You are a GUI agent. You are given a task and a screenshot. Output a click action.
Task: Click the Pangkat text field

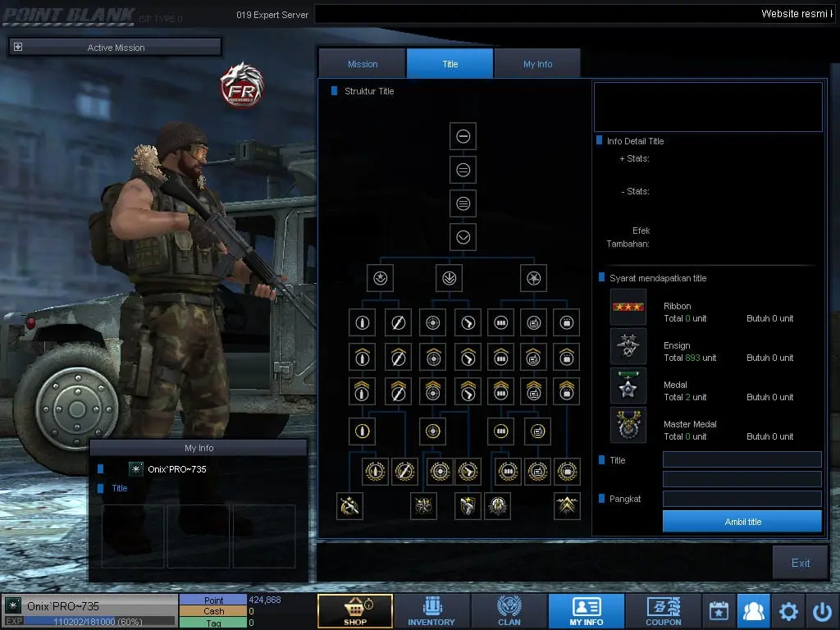click(x=742, y=499)
